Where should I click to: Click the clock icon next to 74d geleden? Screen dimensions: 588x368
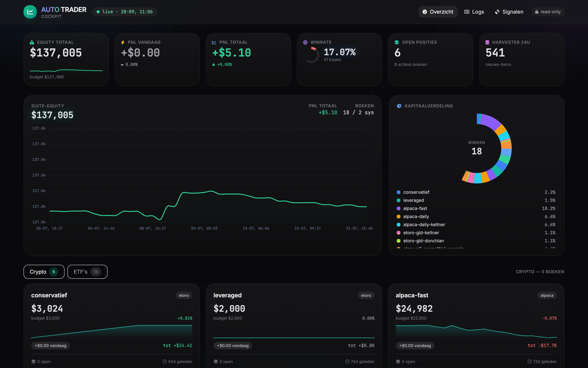coord(347,361)
